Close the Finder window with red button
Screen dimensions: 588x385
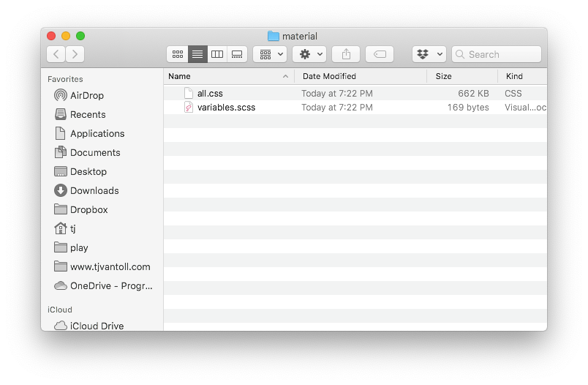(51, 36)
